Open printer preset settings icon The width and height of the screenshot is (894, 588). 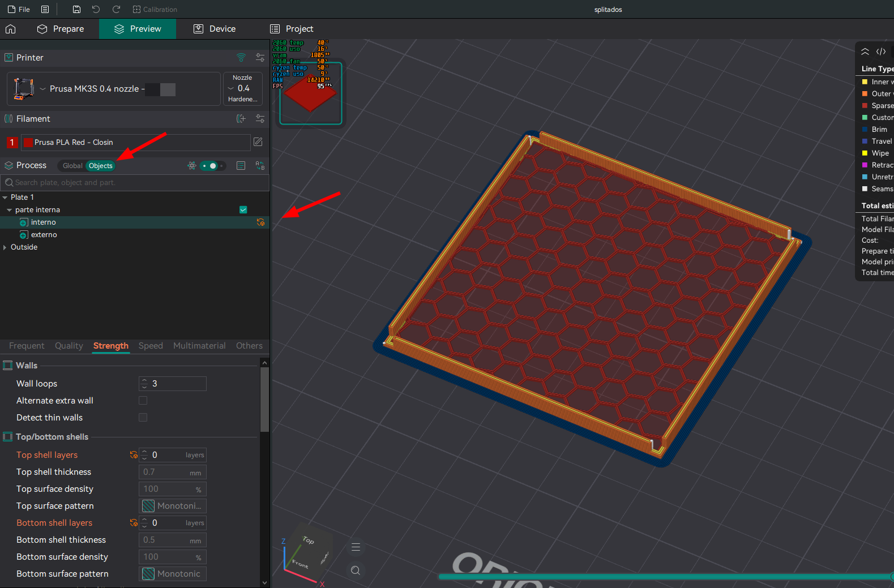pyautogui.click(x=260, y=57)
